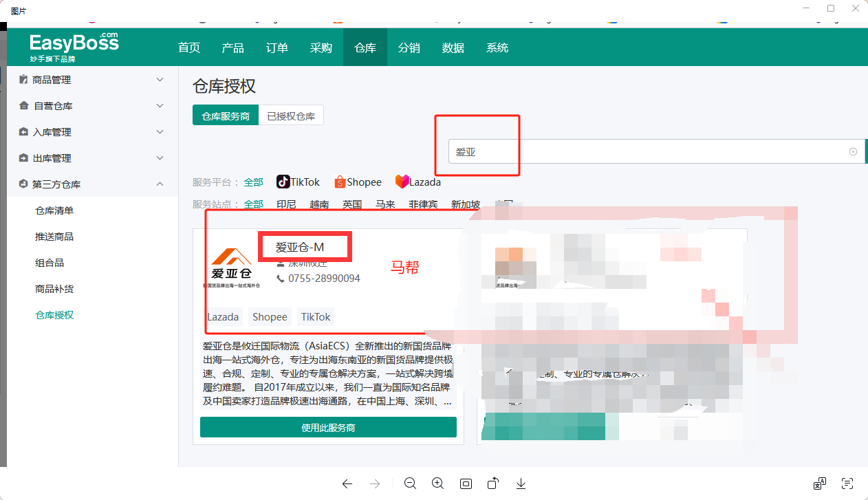This screenshot has width=868, height=500.
Task: Expand the 入库管理 chevron
Action: [x=160, y=132]
